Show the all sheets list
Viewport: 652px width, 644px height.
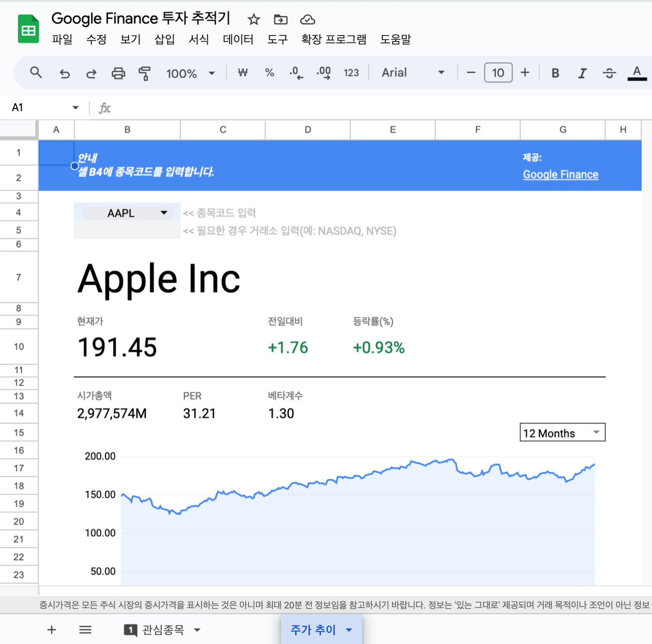(85, 630)
